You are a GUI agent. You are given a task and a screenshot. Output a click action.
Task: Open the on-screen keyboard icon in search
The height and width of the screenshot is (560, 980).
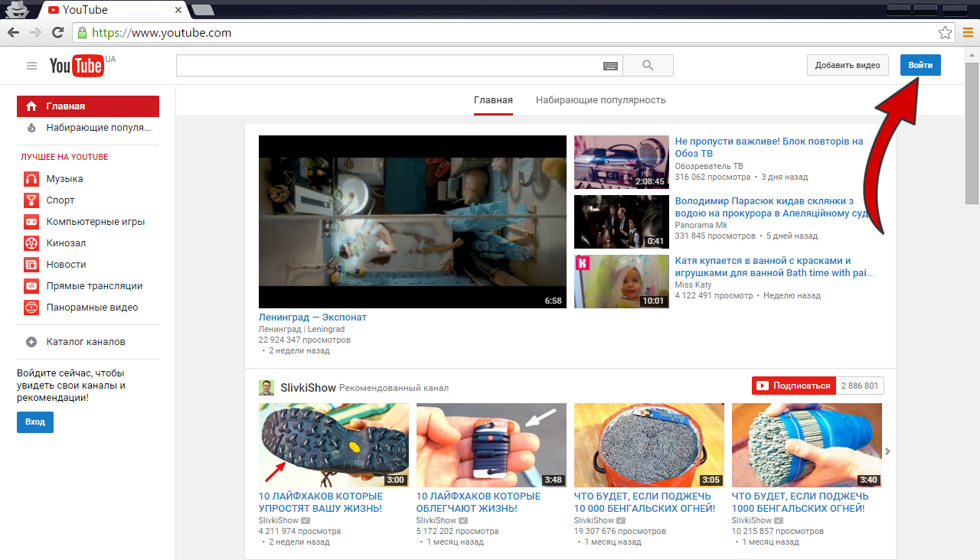click(x=610, y=66)
